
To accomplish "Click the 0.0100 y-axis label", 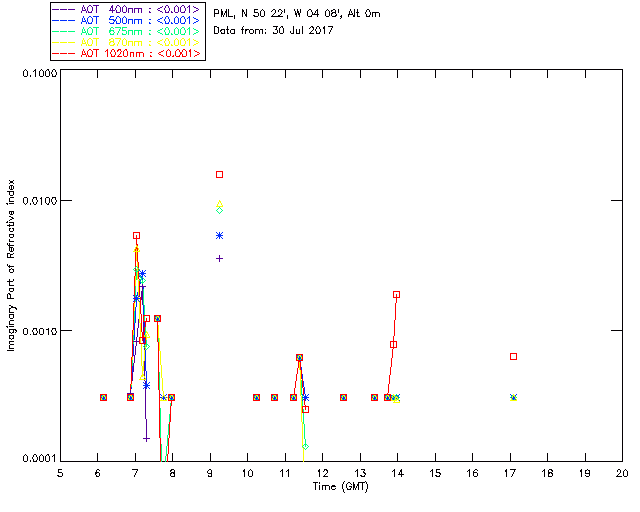I will (39, 201).
